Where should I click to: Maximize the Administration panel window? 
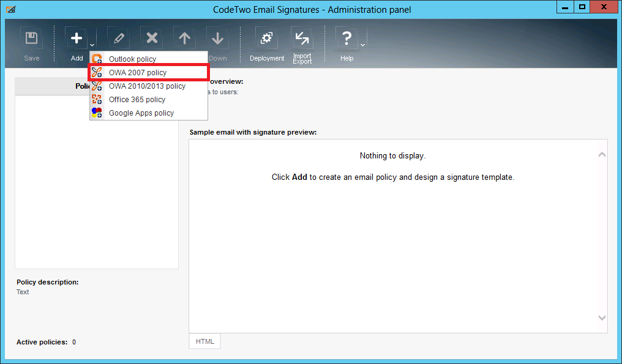582,7
